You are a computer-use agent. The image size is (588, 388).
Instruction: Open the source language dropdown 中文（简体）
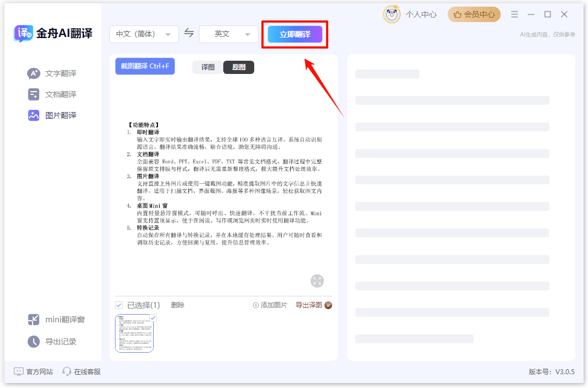click(144, 34)
